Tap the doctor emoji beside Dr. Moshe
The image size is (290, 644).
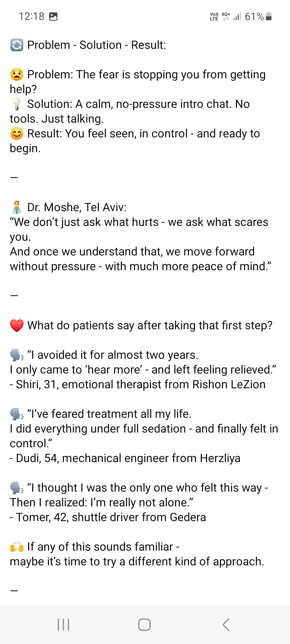(x=17, y=207)
